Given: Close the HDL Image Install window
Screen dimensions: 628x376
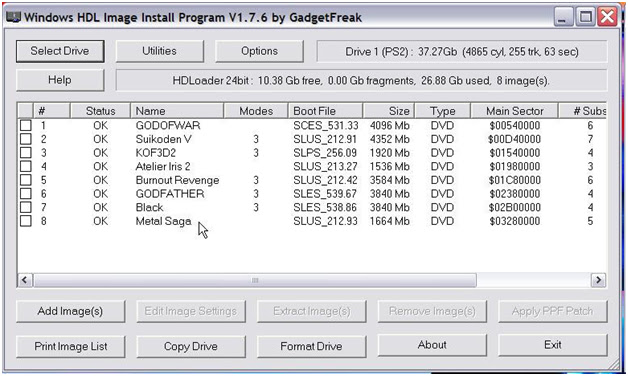Looking at the screenshot, I should (x=608, y=17).
